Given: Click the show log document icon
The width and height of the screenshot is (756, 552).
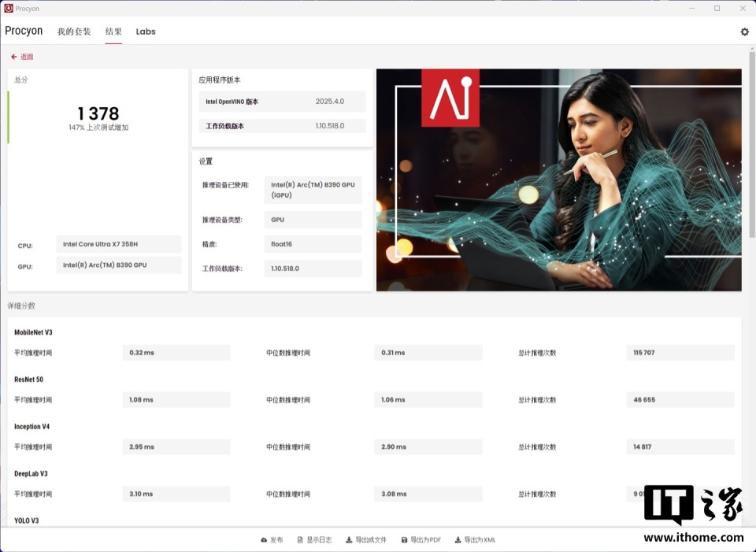Looking at the screenshot, I should [300, 540].
